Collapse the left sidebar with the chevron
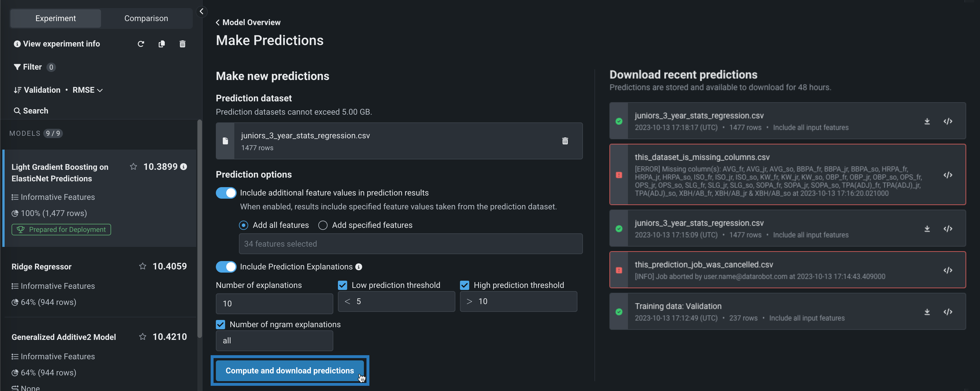Screen dimensions: 980x391 tap(202, 12)
